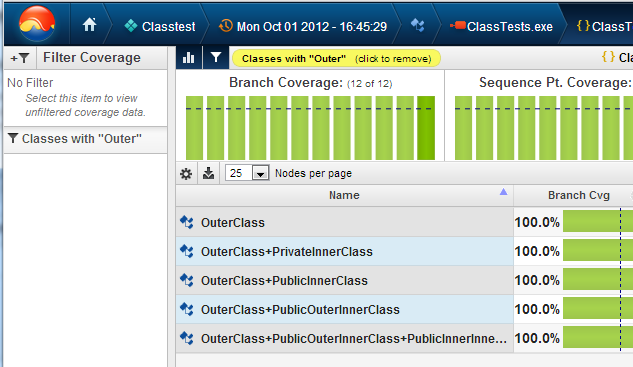Screen dimensions: 633x367
Task: Open the OuterClass+PrivateInnerClass row
Action: pos(344,252)
